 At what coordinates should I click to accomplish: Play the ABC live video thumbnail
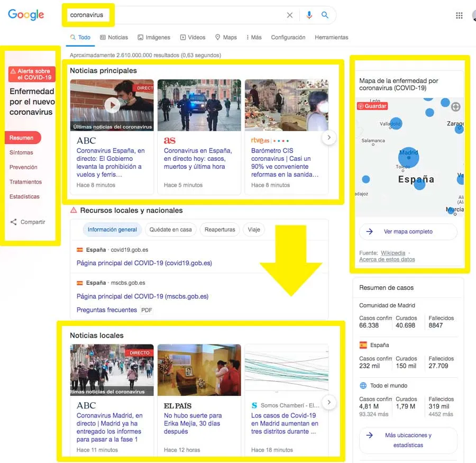tap(112, 105)
